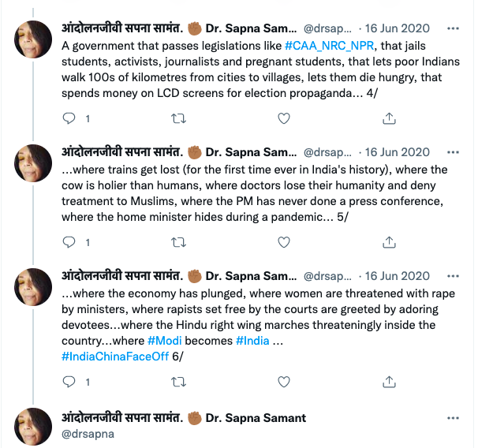Reply to the tweet ending in 4/
The image size is (478, 448).
tap(69, 118)
